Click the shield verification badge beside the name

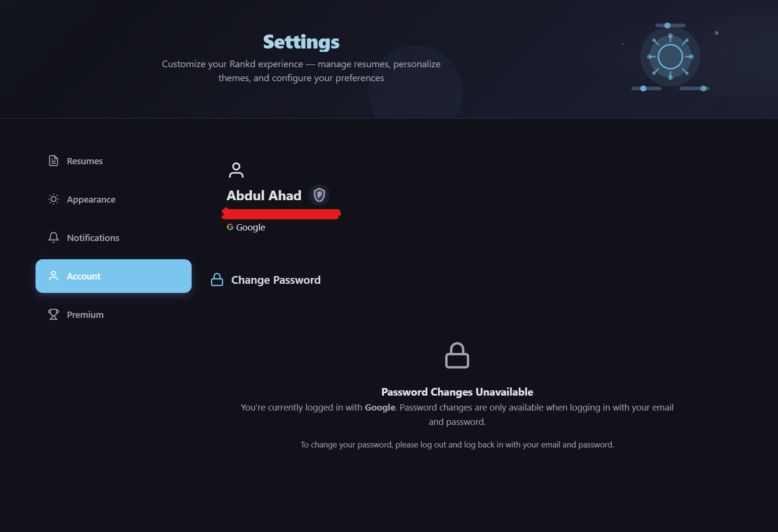(319, 195)
